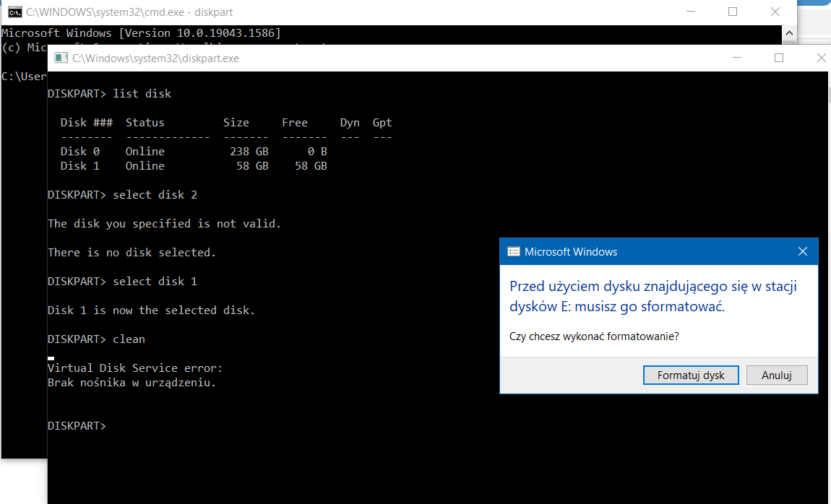Click the cmd.exe window title icon
The width and height of the screenshot is (831, 504).
14,12
